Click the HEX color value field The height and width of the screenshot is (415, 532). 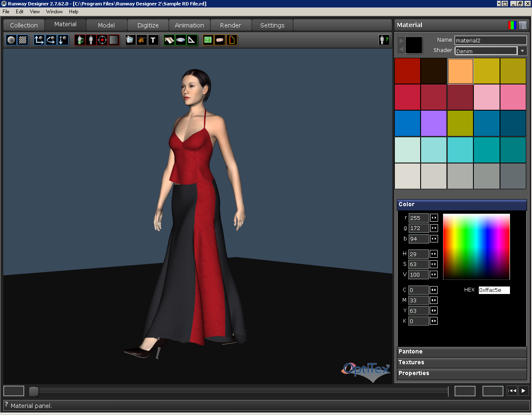pyautogui.click(x=494, y=290)
